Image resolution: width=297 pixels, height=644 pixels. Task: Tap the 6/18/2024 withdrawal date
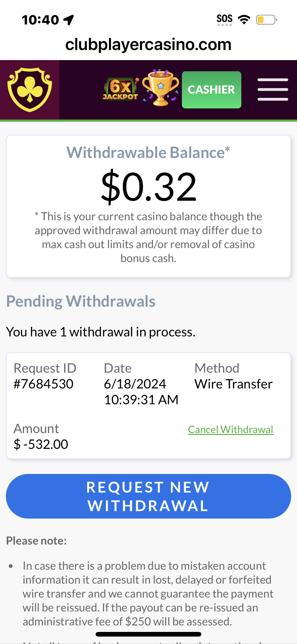point(135,384)
